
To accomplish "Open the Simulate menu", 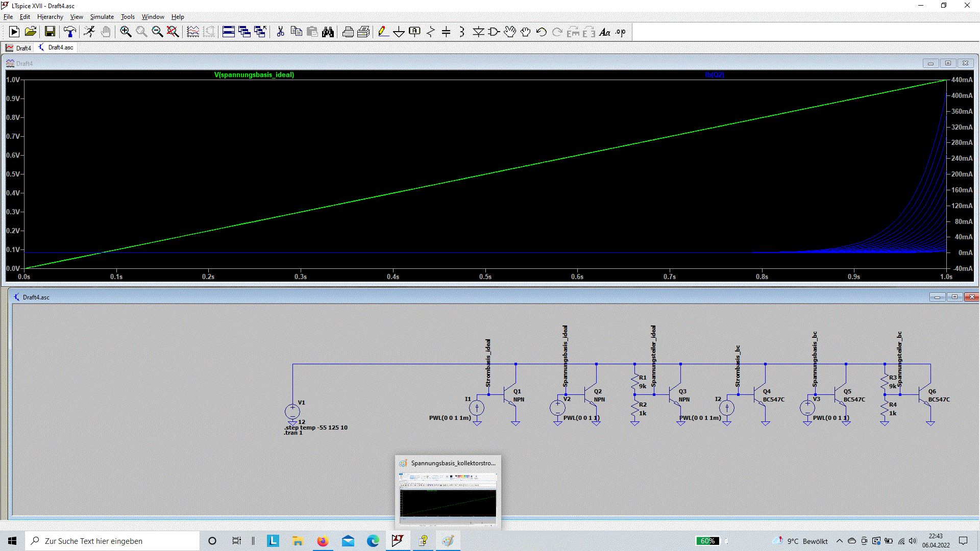I will [x=102, y=17].
